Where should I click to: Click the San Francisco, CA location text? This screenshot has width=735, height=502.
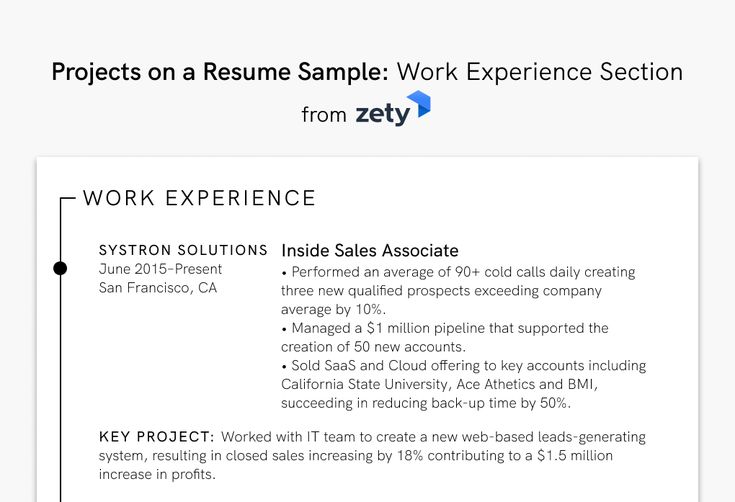[x=158, y=288]
